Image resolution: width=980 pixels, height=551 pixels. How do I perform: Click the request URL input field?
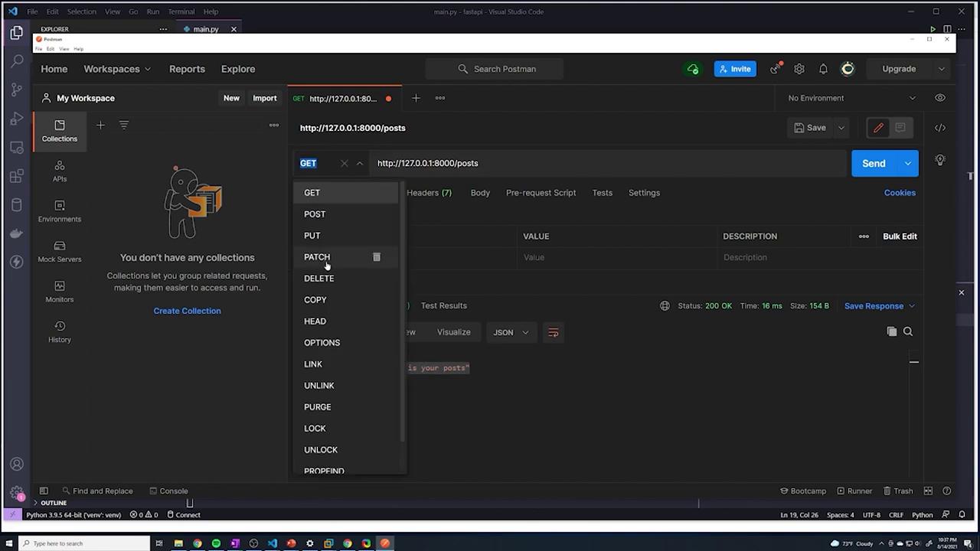[x=609, y=163]
